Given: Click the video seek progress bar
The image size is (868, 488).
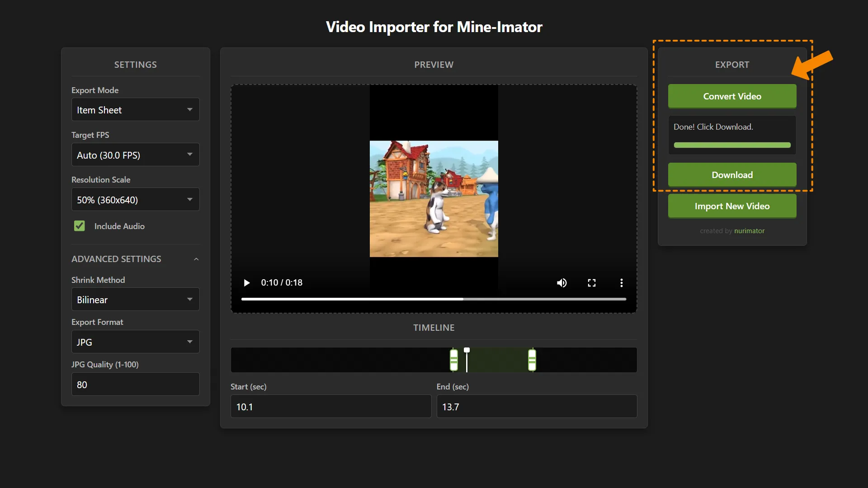Looking at the screenshot, I should pyautogui.click(x=434, y=299).
